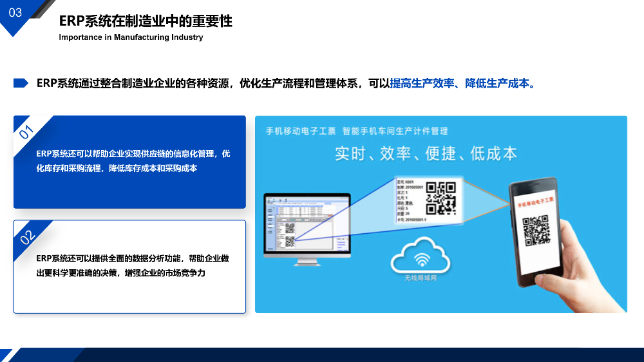Screen dimensions: 644x362
Task: Click the wireless cloud icon
Action: pos(421,256)
